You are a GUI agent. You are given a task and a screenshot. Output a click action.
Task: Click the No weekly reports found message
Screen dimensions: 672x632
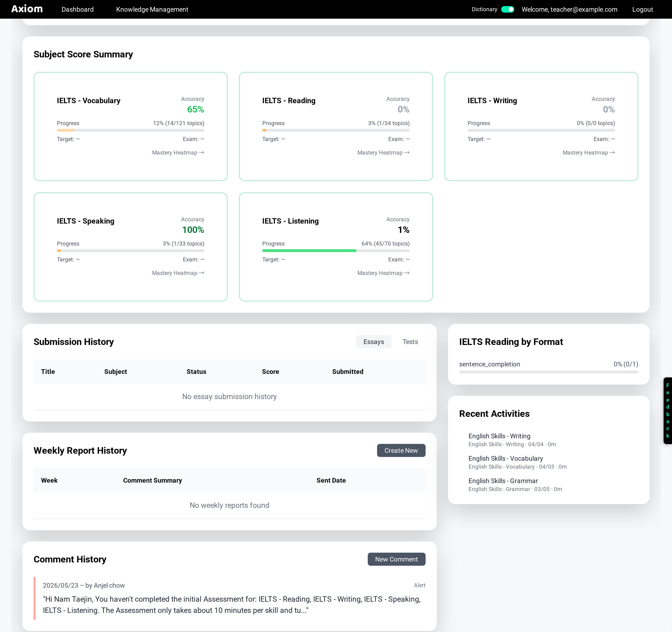(229, 505)
